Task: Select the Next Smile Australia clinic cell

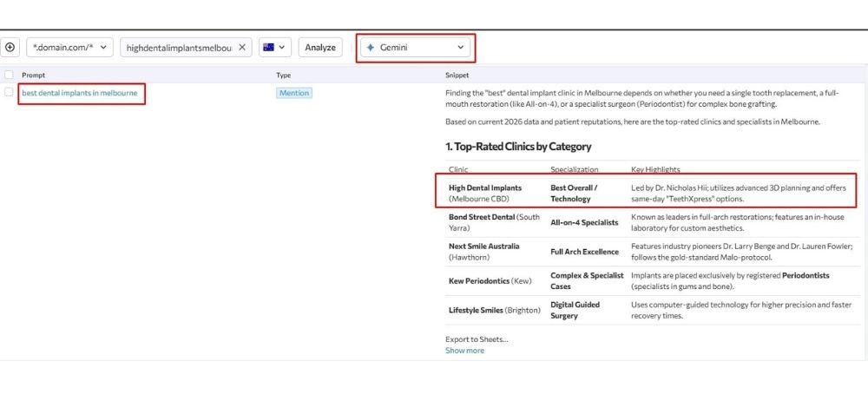Action: 484,252
